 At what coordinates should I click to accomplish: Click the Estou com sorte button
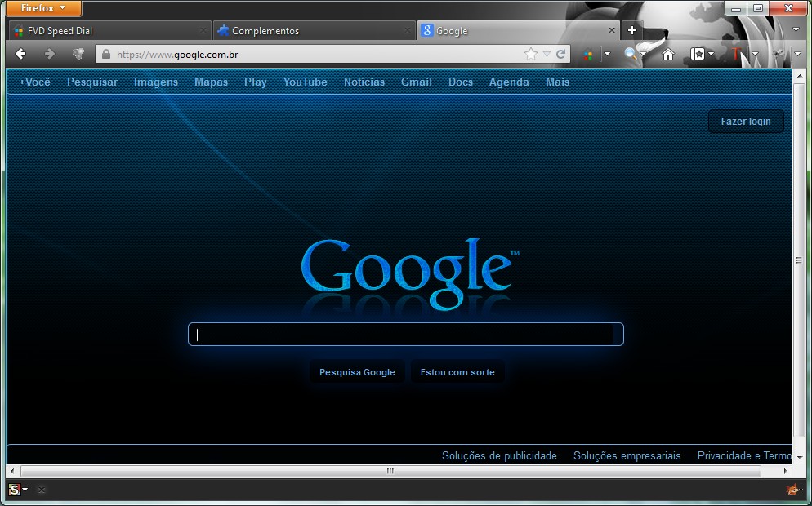(x=457, y=372)
